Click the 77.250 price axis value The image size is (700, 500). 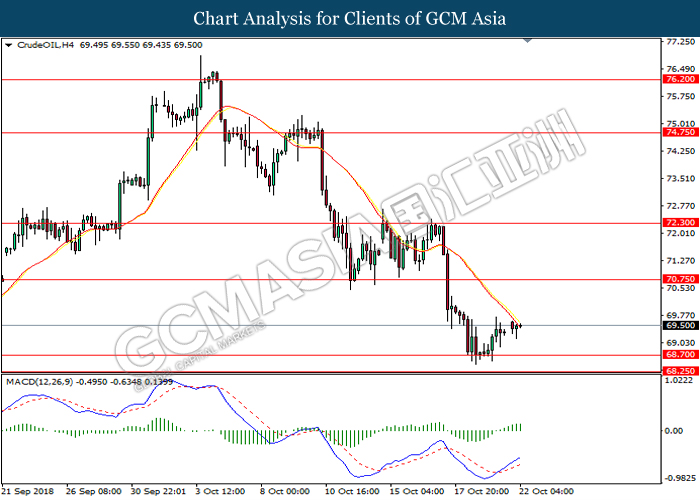coord(680,42)
